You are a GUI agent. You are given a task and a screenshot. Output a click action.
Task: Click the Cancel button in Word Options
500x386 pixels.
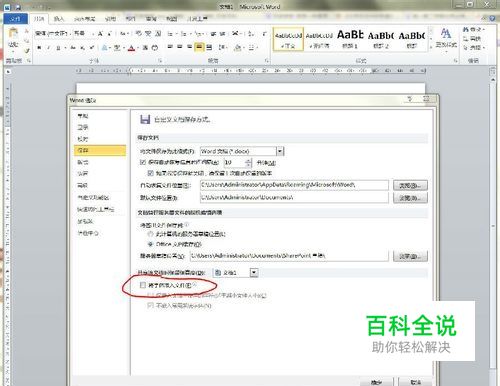tap(416, 382)
